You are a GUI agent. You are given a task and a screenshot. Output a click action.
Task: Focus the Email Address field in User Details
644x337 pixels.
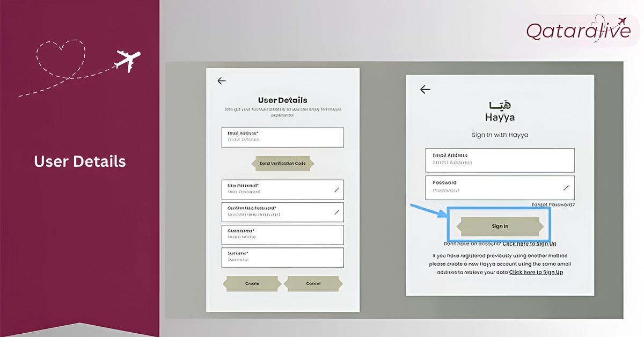pyautogui.click(x=282, y=137)
